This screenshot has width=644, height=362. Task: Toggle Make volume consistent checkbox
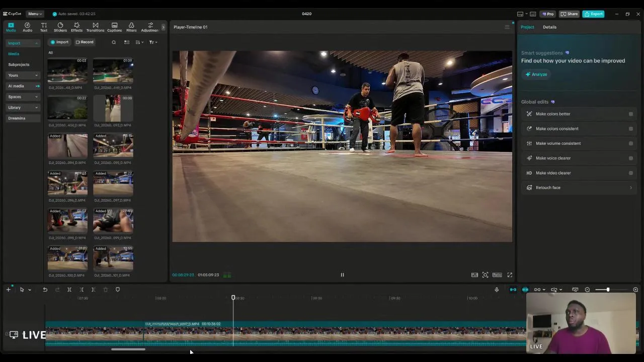(x=631, y=143)
